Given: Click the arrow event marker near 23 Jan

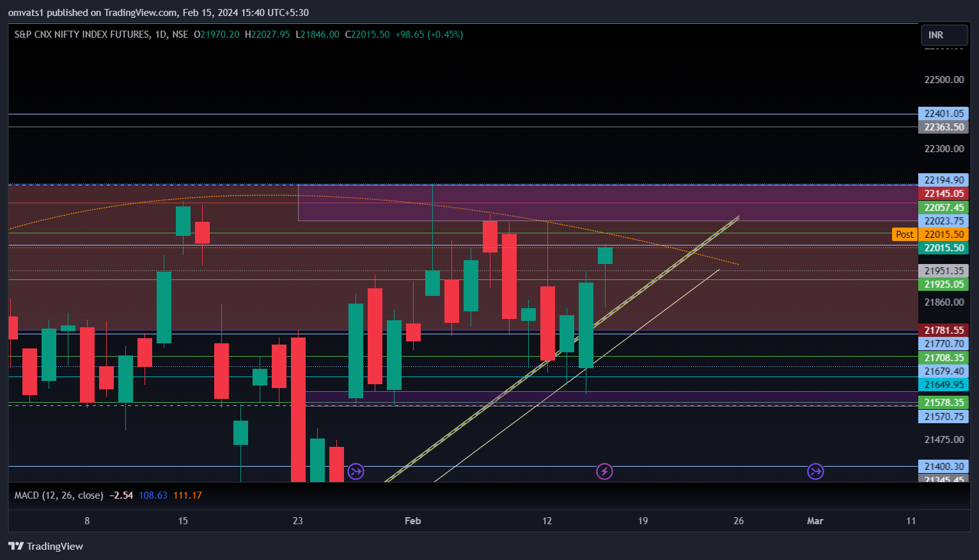Looking at the screenshot, I should [x=356, y=472].
